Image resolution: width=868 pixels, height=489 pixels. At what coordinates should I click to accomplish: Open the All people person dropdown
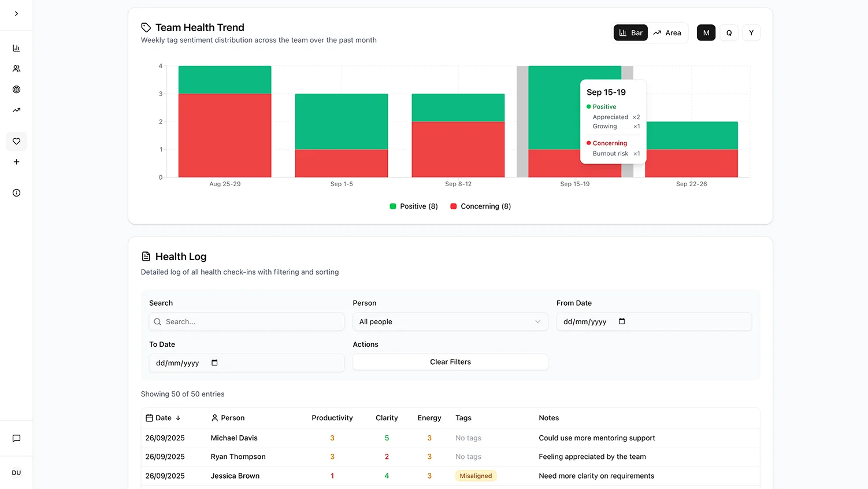tap(450, 322)
